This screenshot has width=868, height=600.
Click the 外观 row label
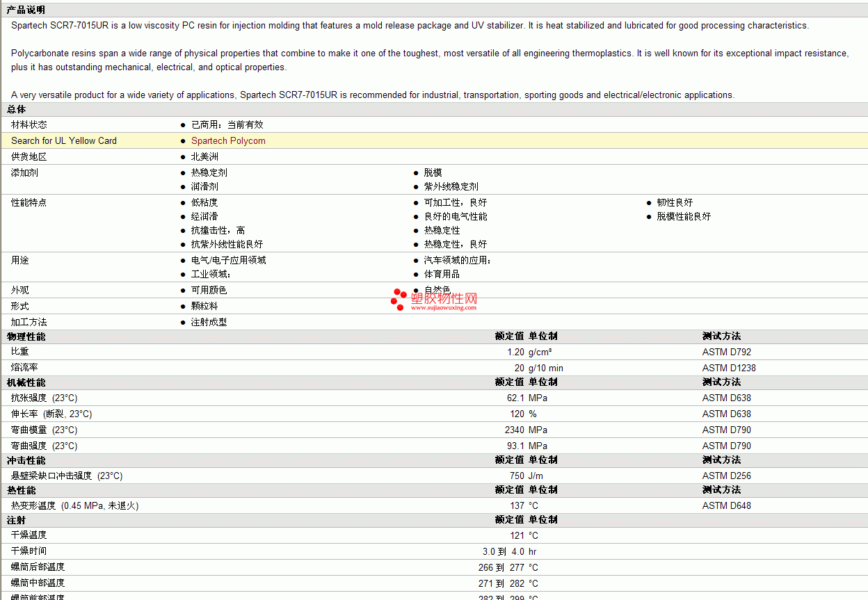20,290
